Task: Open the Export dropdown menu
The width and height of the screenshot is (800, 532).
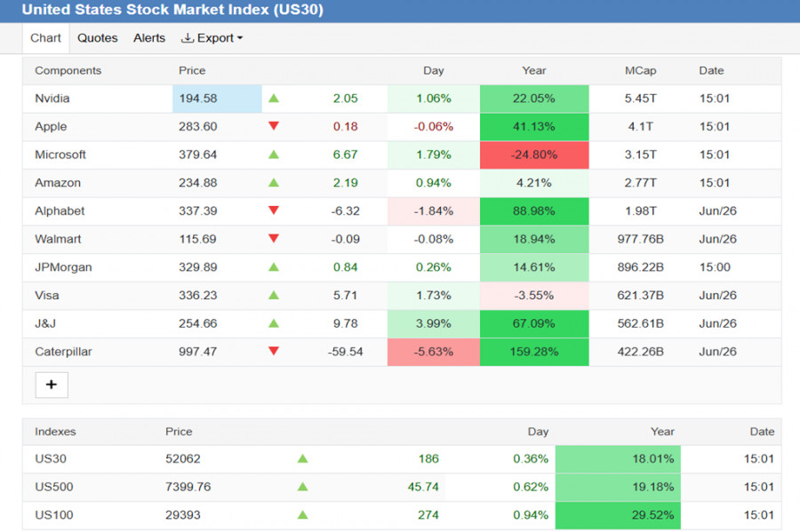Action: [x=212, y=38]
